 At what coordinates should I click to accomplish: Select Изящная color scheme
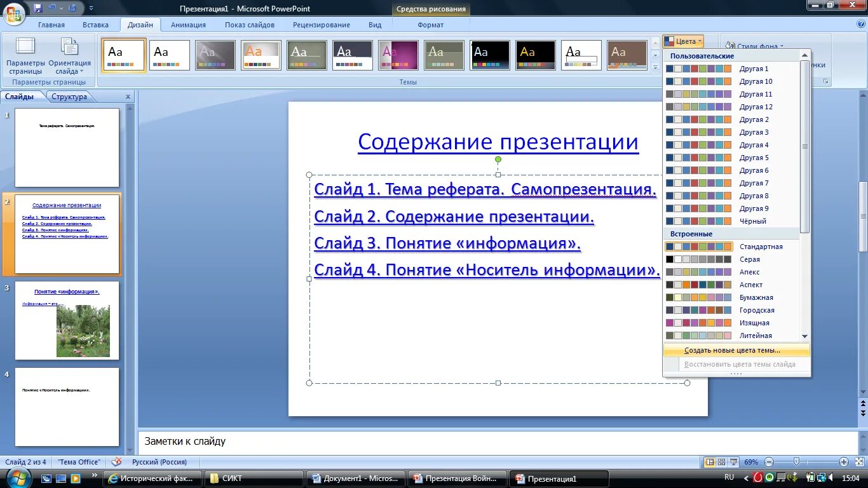pos(732,323)
